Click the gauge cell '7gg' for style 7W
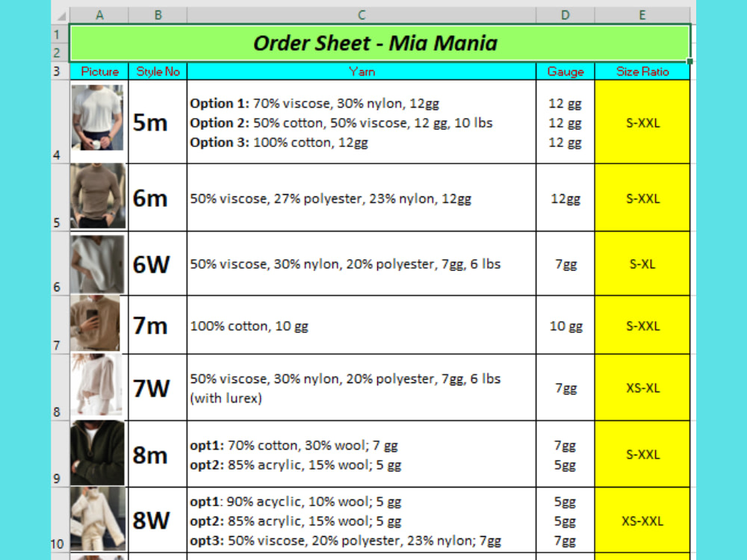The height and width of the screenshot is (560, 747). (x=565, y=387)
